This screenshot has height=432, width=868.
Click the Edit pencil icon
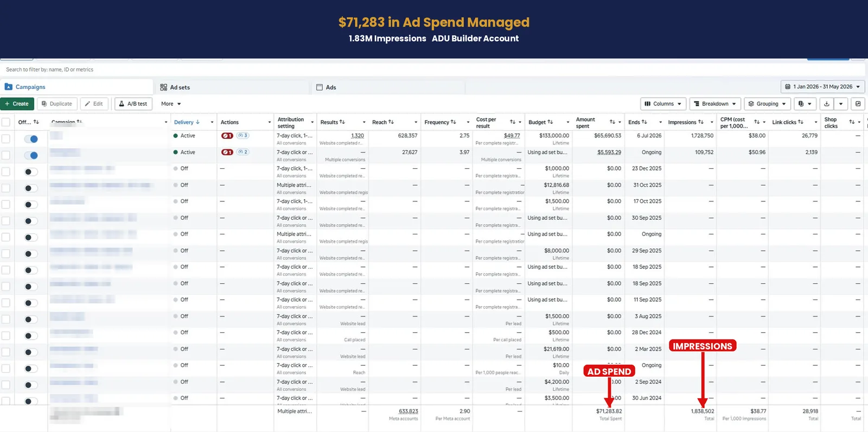pos(87,104)
